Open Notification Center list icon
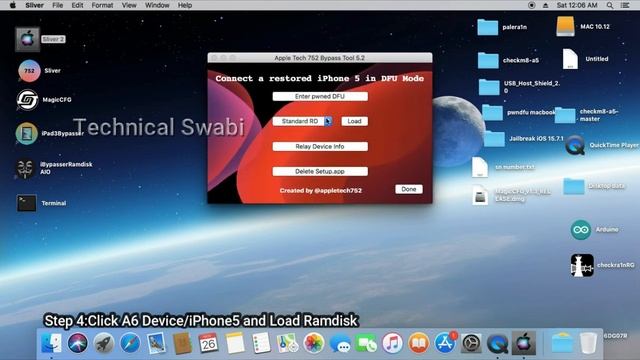640x360 pixels. 625,5
